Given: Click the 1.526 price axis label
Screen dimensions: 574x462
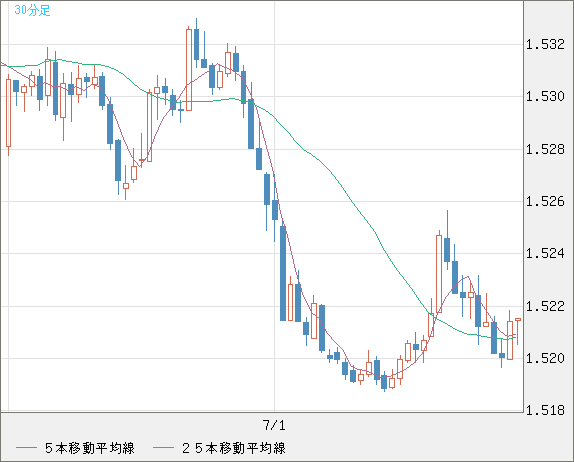Looking at the screenshot, I should click(x=545, y=201).
